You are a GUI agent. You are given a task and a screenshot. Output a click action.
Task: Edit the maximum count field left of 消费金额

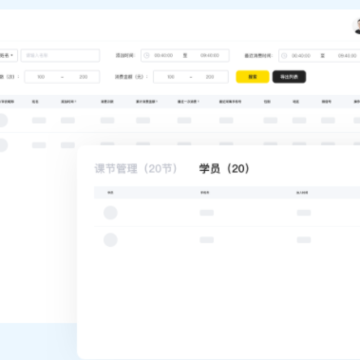pos(83,77)
